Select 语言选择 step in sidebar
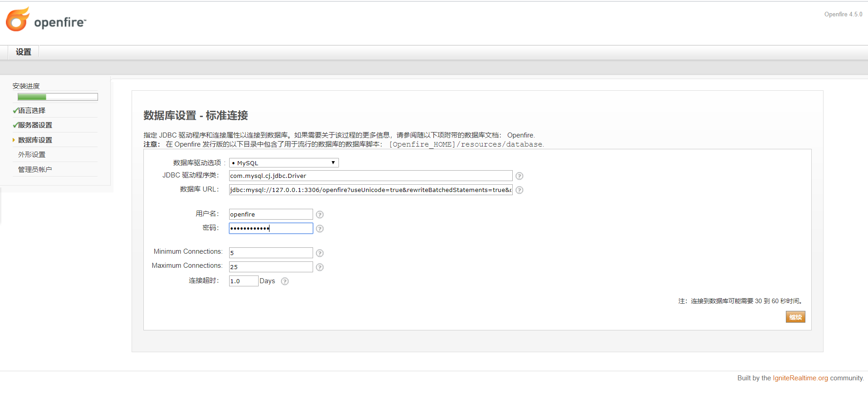The image size is (868, 408). [32, 110]
